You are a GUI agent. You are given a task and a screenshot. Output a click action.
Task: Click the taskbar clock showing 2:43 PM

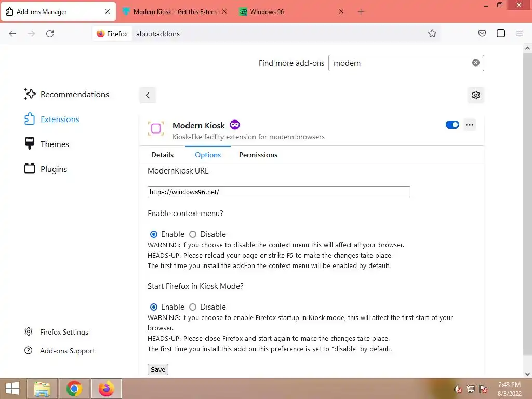(x=509, y=389)
